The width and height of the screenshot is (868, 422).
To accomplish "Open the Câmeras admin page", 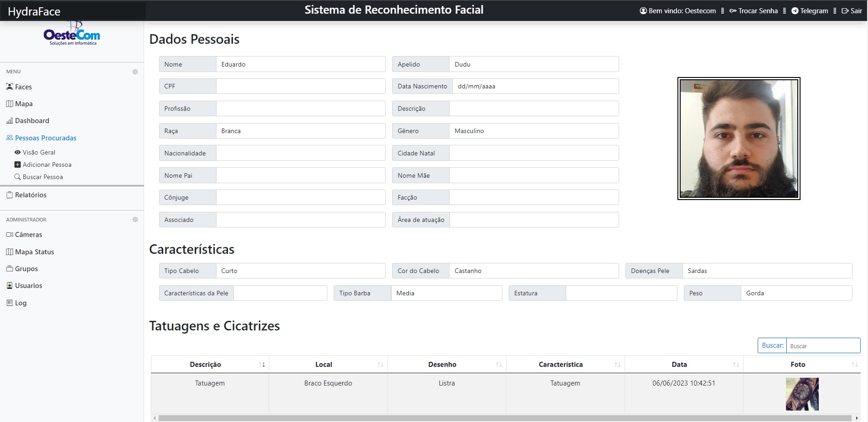I will 28,234.
